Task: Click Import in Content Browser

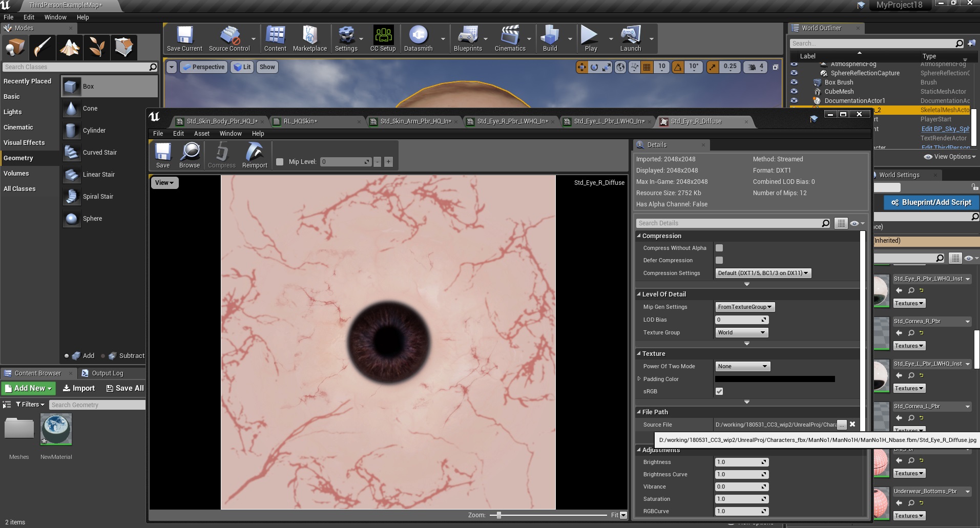Action: tap(78, 388)
